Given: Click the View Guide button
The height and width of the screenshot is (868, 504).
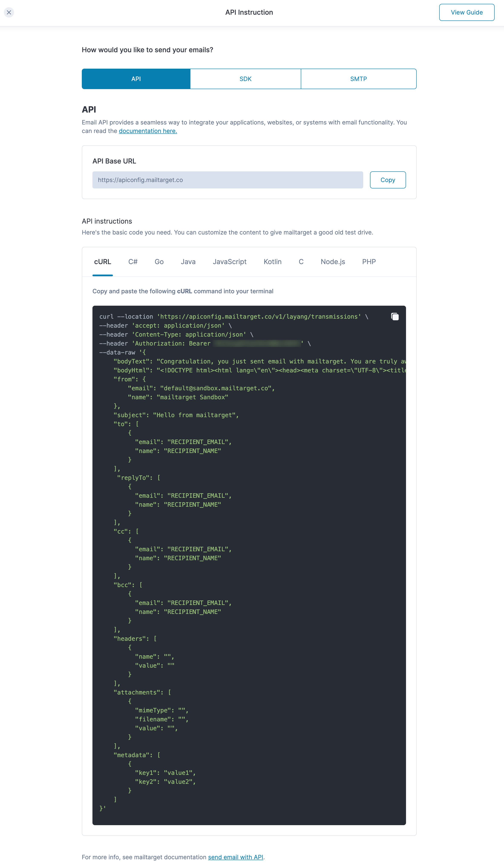Looking at the screenshot, I should pyautogui.click(x=467, y=12).
